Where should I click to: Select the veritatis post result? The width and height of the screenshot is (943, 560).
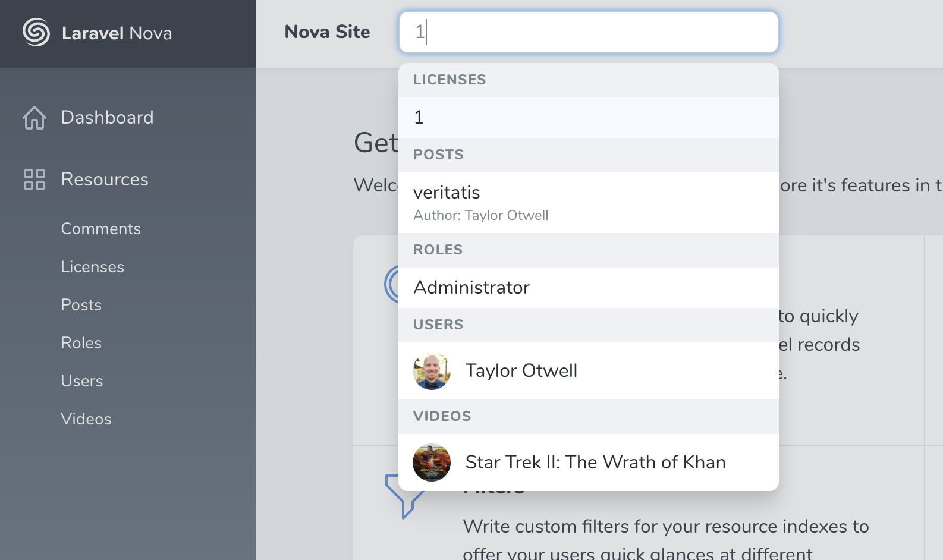[x=589, y=203]
